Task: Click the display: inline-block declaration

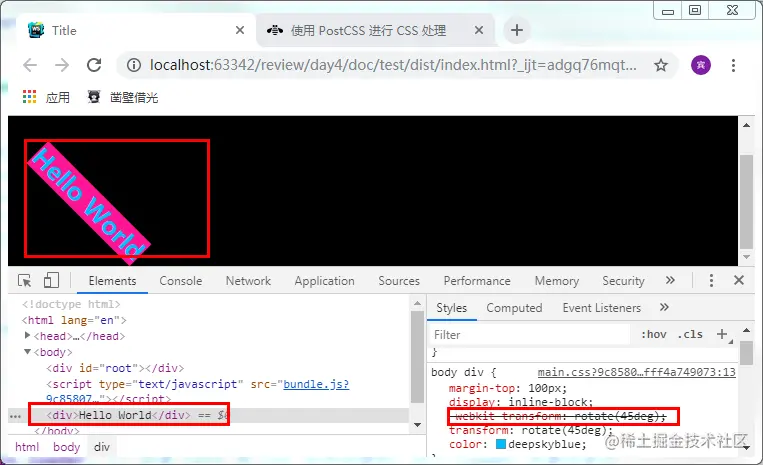Action: click(x=521, y=402)
